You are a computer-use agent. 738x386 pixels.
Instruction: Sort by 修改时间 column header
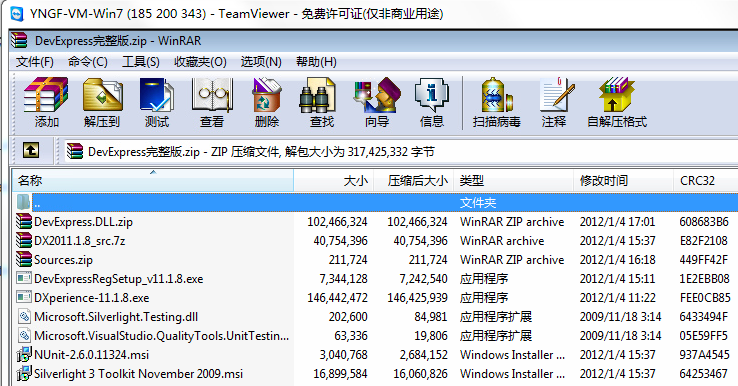623,180
